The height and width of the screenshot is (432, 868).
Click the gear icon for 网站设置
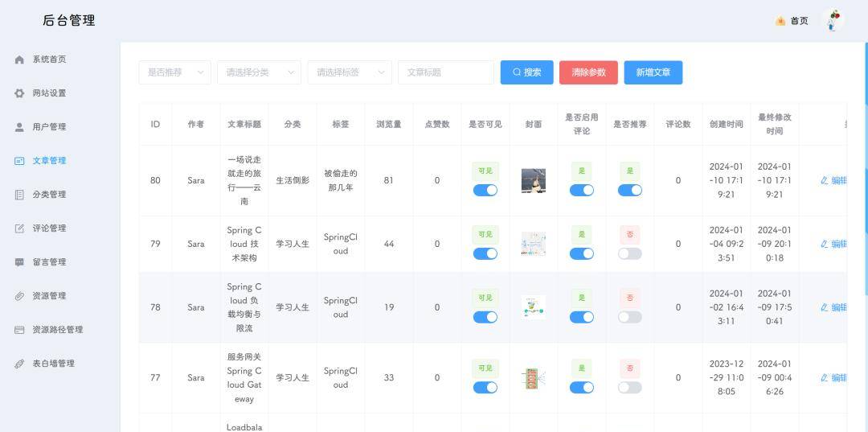[x=19, y=93]
